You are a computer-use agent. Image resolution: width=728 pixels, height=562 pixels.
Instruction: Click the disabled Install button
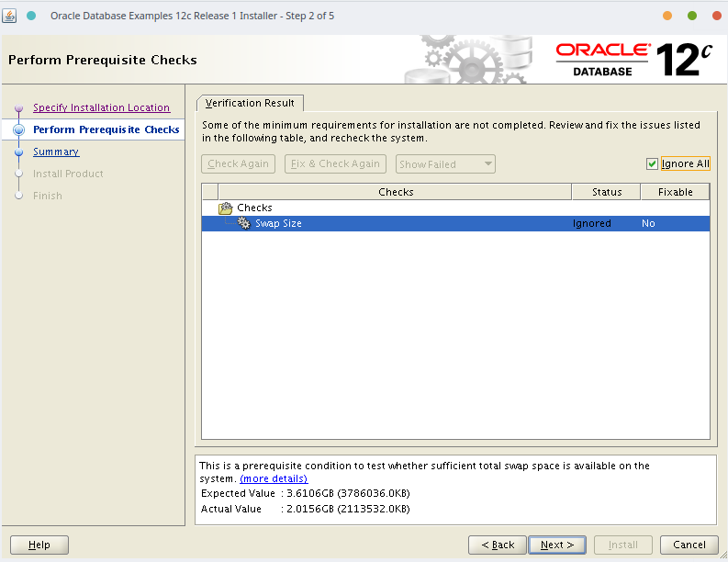(623, 545)
